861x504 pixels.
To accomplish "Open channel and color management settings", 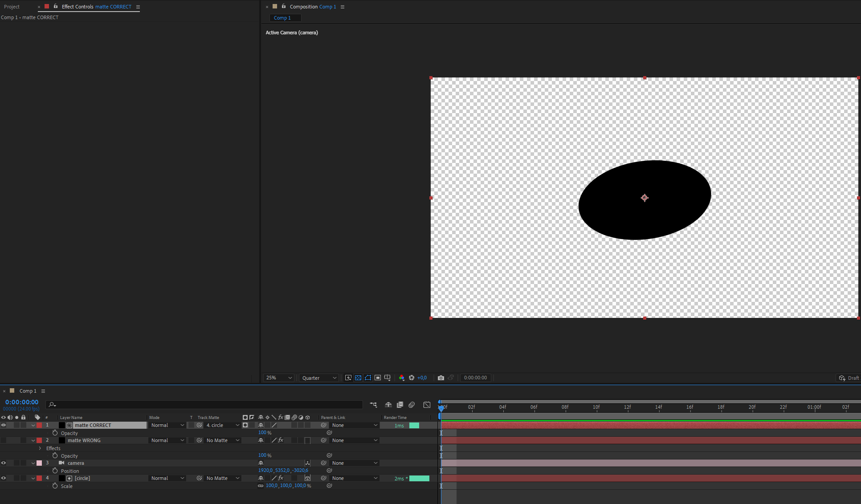I will coord(402,378).
